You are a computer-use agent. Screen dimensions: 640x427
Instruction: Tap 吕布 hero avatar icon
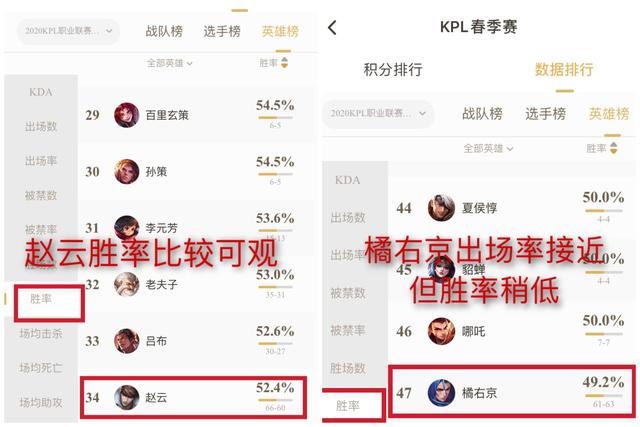[127, 341]
